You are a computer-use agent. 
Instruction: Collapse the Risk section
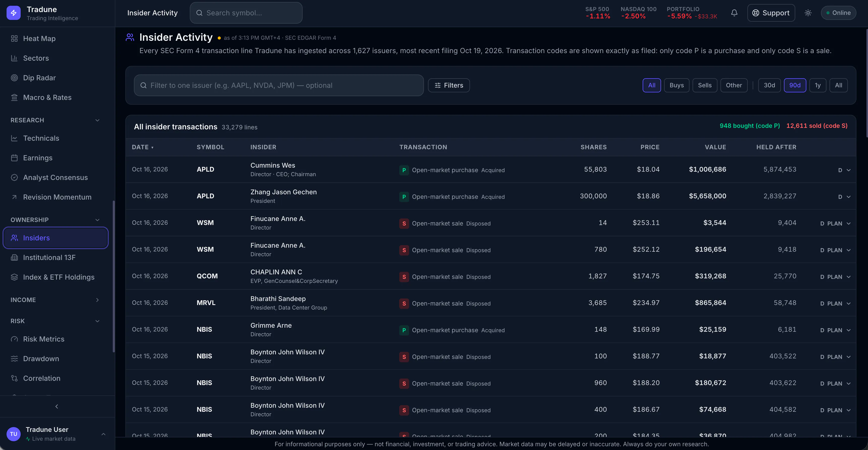pyautogui.click(x=97, y=321)
